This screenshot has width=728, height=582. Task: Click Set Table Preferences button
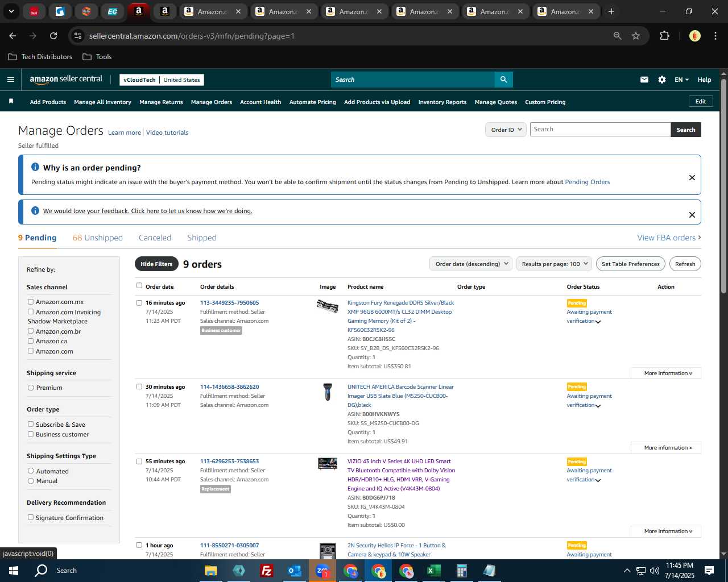click(631, 264)
